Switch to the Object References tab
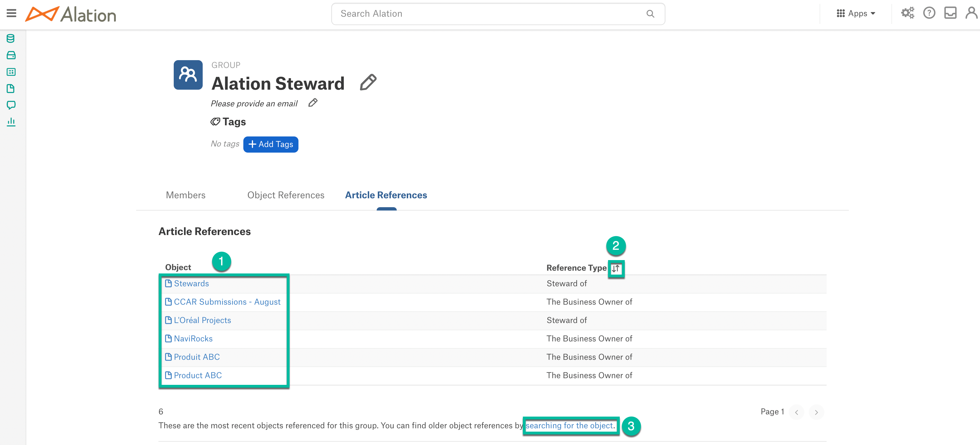The height and width of the screenshot is (445, 980). (286, 195)
